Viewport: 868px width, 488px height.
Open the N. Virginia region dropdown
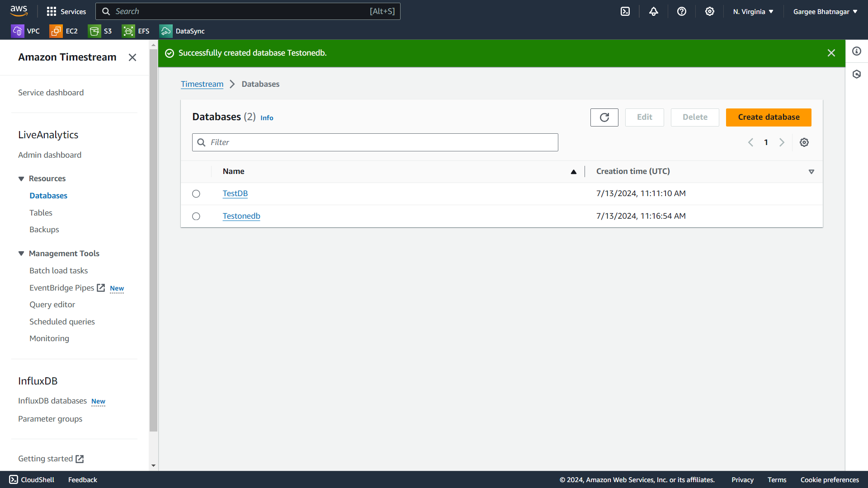tap(753, 12)
